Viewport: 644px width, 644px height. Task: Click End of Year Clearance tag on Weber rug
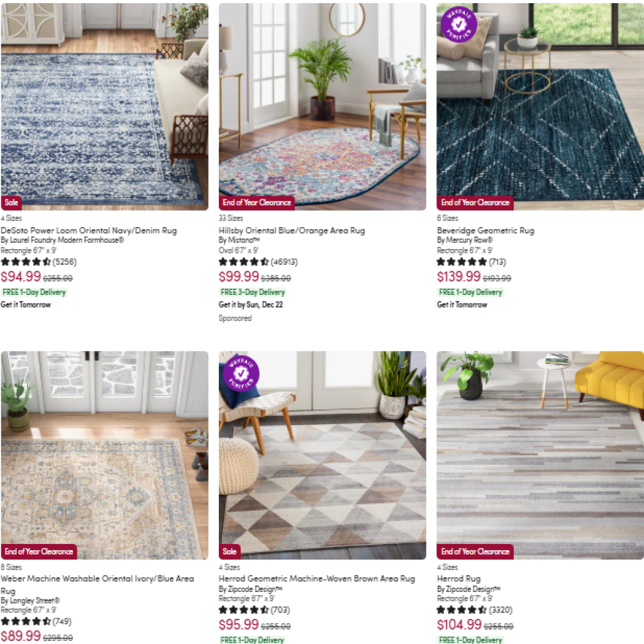(39, 552)
